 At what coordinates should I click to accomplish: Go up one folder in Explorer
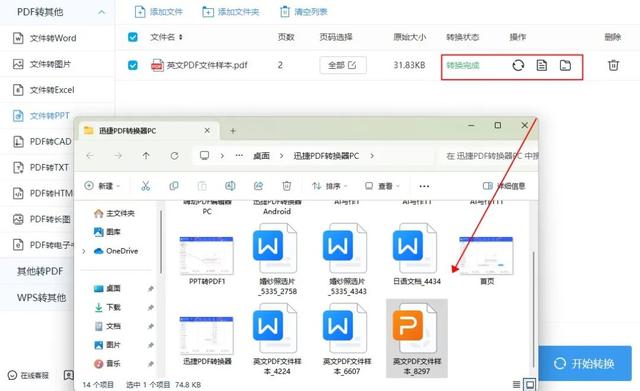coord(146,156)
